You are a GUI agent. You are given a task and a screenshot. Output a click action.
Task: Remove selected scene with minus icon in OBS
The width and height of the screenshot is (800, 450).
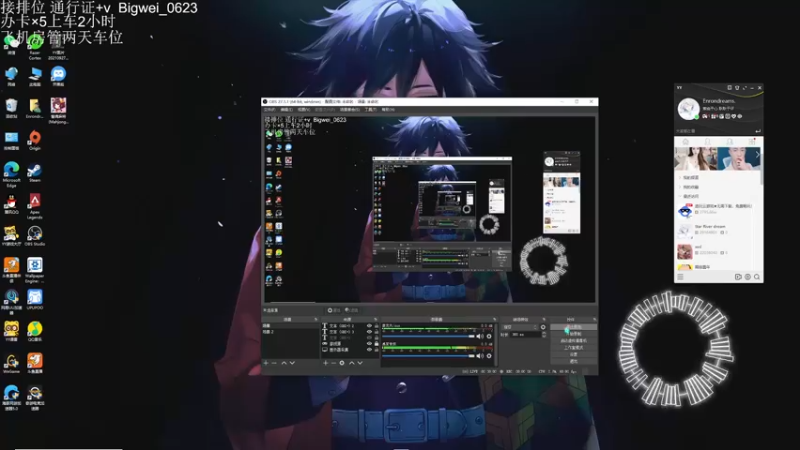pos(274,363)
